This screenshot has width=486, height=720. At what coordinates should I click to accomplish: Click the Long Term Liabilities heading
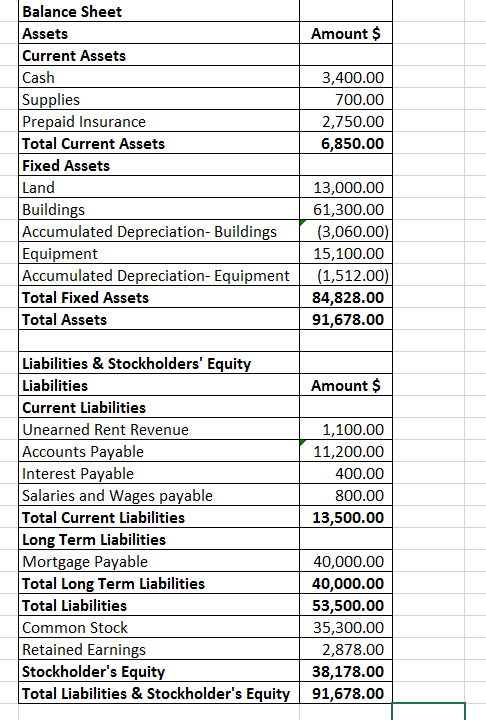pos(159,539)
